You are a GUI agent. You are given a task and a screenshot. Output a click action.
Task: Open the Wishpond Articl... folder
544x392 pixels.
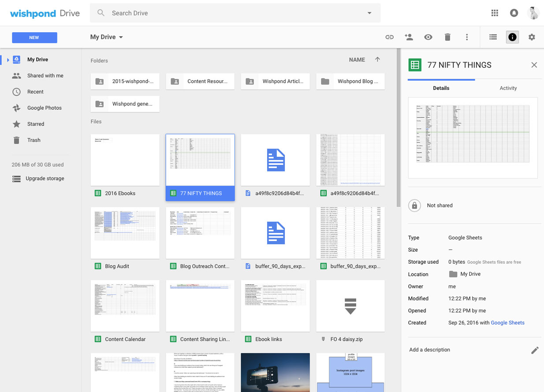point(276,81)
